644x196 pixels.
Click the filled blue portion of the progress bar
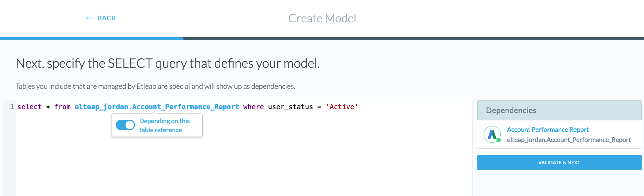pyautogui.click(x=92, y=39)
